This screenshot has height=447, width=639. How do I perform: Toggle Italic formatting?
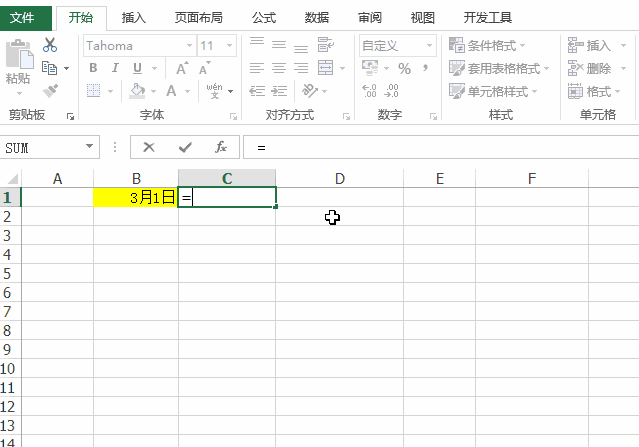115,68
